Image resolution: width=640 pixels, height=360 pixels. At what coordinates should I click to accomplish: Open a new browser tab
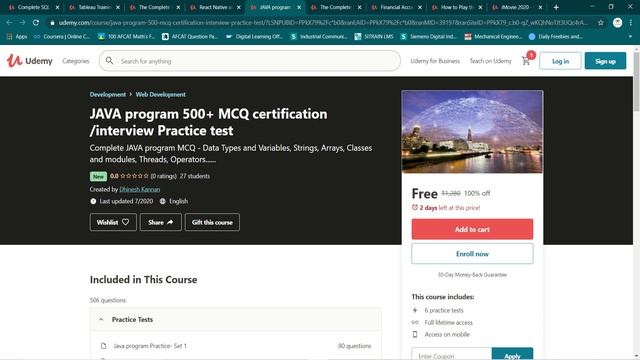click(x=556, y=7)
